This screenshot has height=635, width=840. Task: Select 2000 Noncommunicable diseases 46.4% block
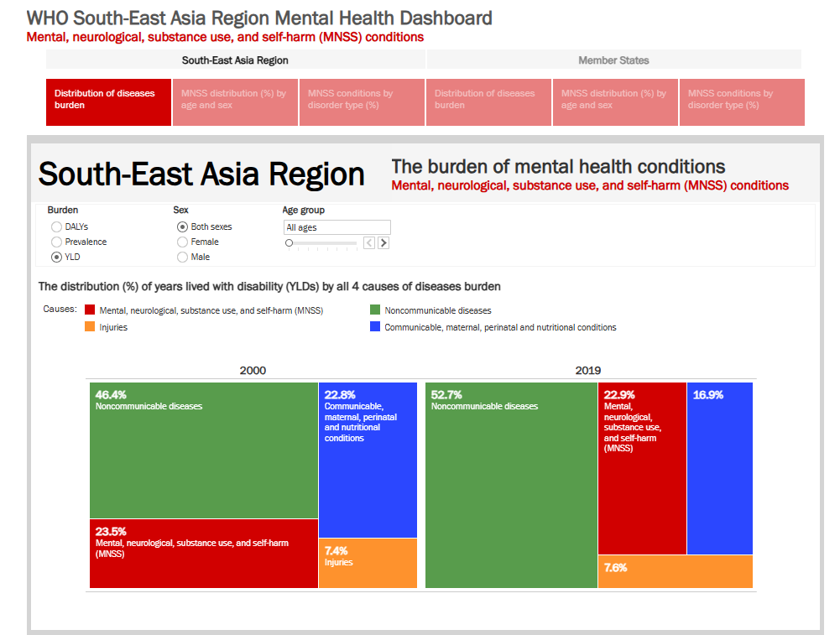(x=204, y=450)
